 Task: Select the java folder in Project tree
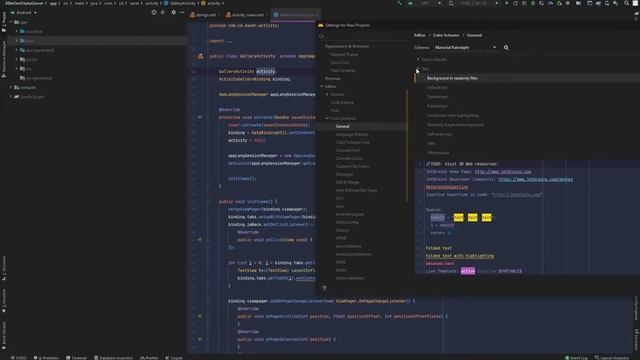[29, 41]
